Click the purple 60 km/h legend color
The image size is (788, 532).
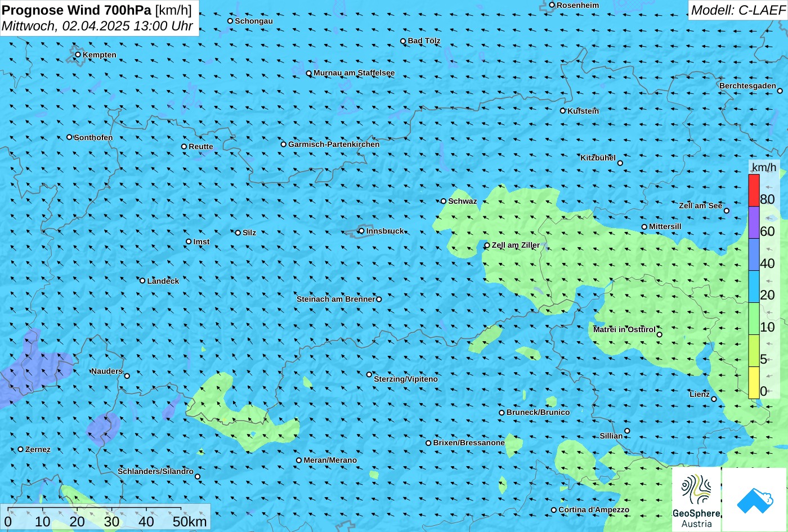coord(754,222)
